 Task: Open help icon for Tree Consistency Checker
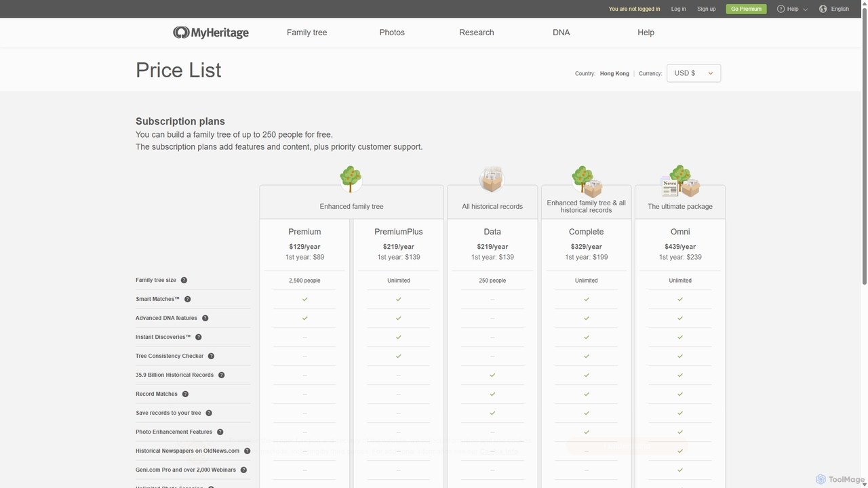coord(211,356)
